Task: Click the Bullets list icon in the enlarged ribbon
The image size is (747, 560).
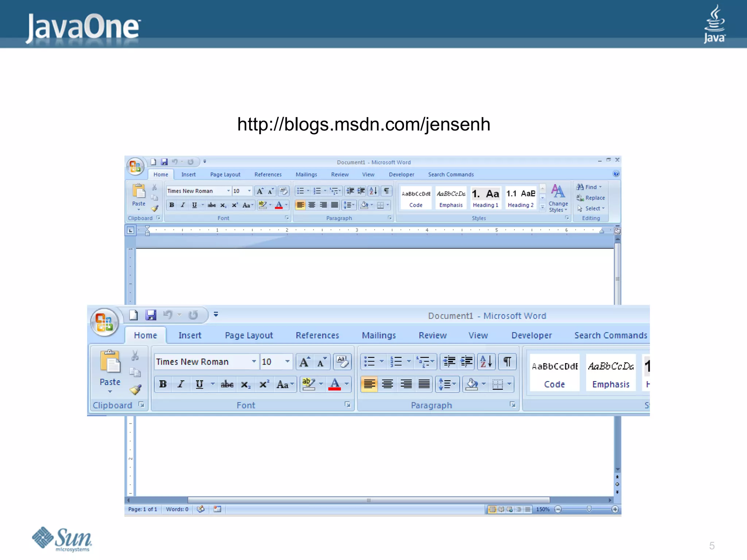Action: point(370,362)
